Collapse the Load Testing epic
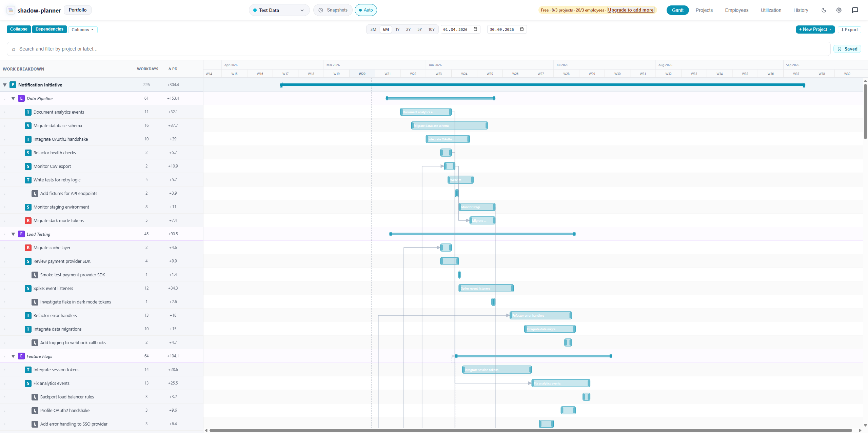Viewport: 868px width, 433px height. (13, 234)
